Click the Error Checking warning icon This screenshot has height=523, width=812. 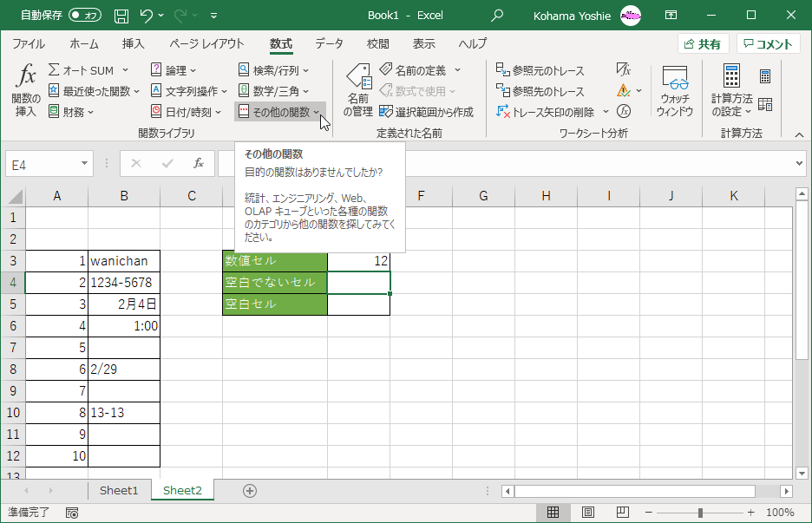click(x=624, y=90)
